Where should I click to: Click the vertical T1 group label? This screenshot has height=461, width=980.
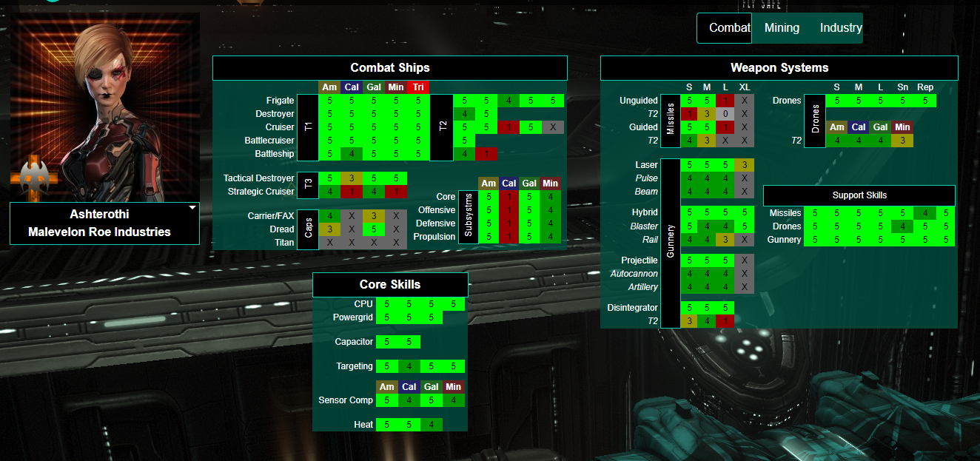coord(307,127)
